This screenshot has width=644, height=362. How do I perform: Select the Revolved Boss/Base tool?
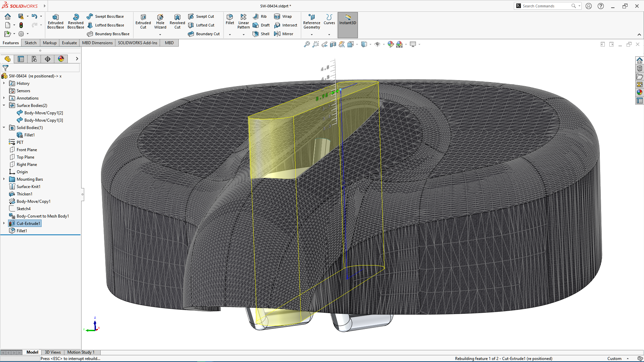tap(75, 21)
